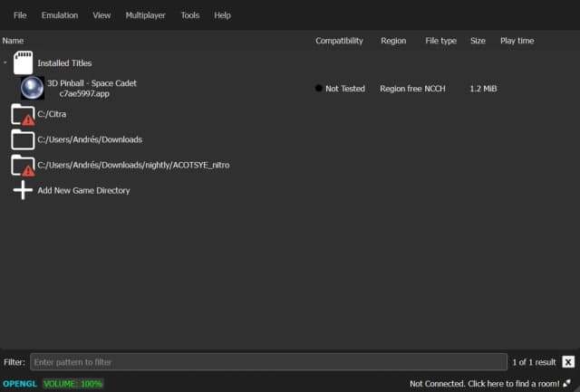The width and height of the screenshot is (580, 392).
Task: Sort by the Region column header
Action: pyautogui.click(x=393, y=41)
